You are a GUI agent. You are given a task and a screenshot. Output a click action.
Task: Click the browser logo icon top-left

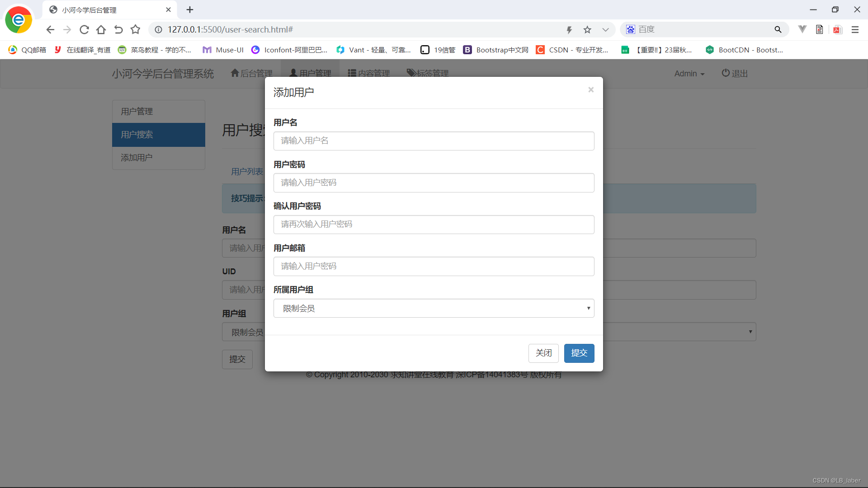point(19,20)
